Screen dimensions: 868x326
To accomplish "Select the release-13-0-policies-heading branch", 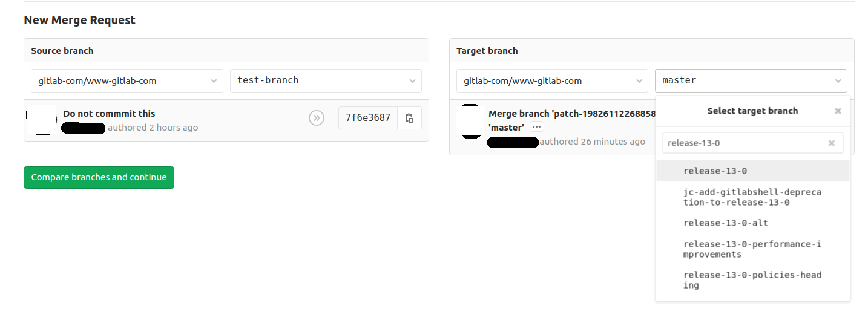I will pos(752,280).
